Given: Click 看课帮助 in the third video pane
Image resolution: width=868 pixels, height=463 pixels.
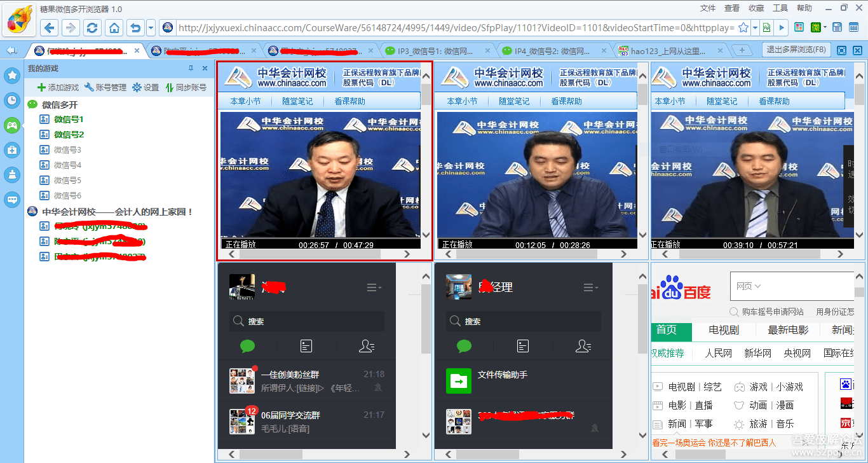Looking at the screenshot, I should 774,101.
